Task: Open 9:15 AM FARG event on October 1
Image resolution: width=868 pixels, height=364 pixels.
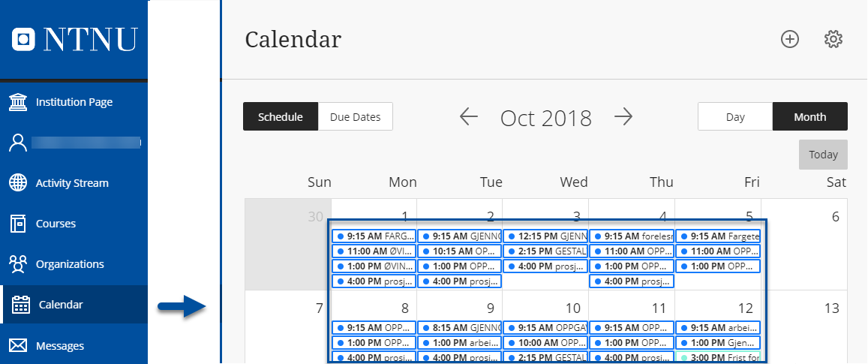Action: pos(374,236)
